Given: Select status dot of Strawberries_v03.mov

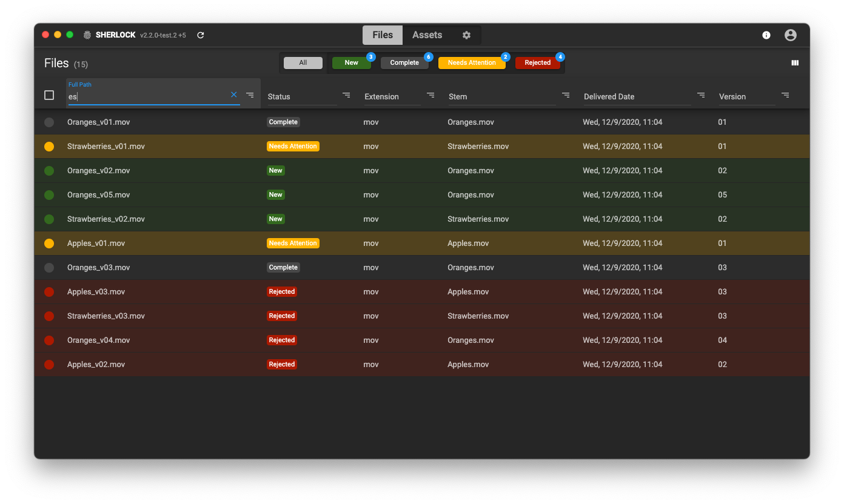Looking at the screenshot, I should tap(49, 316).
